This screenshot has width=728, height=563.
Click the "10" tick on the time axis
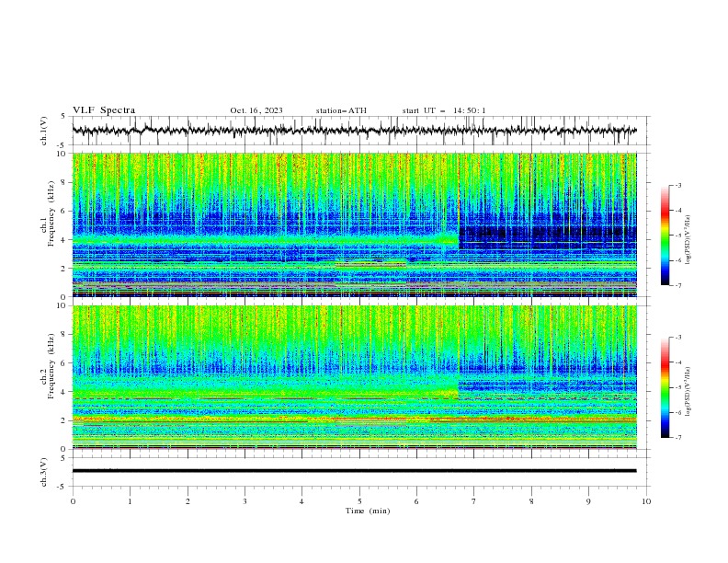pos(646,501)
